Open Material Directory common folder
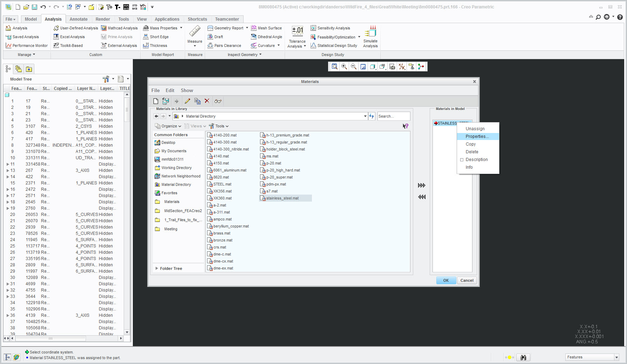This screenshot has height=364, width=627. click(173, 184)
